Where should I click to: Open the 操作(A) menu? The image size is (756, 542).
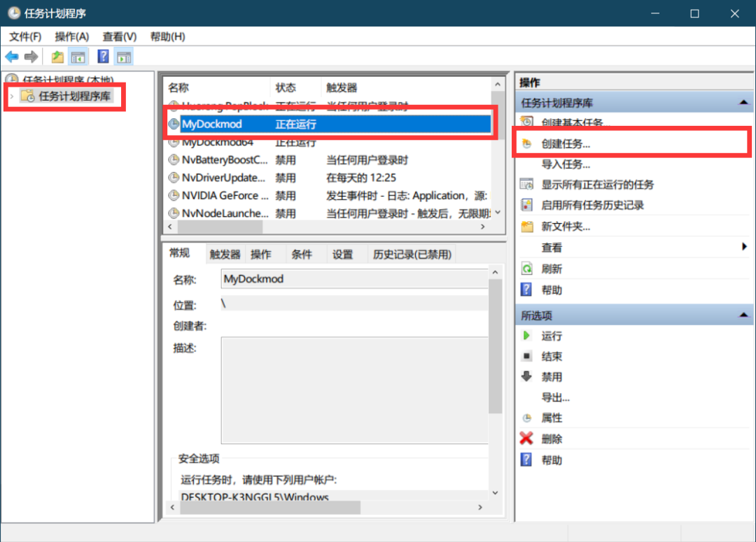point(71,36)
